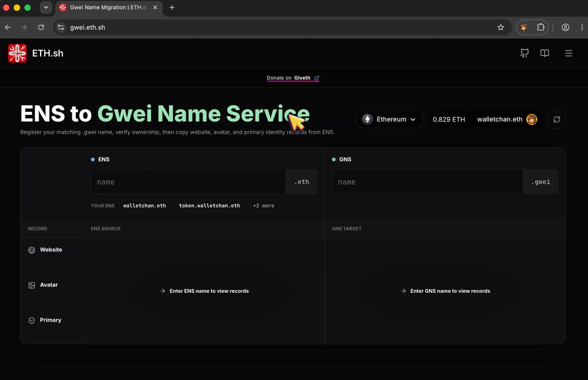Click the ETH.sh logo icon
The width and height of the screenshot is (588, 380).
click(x=17, y=53)
